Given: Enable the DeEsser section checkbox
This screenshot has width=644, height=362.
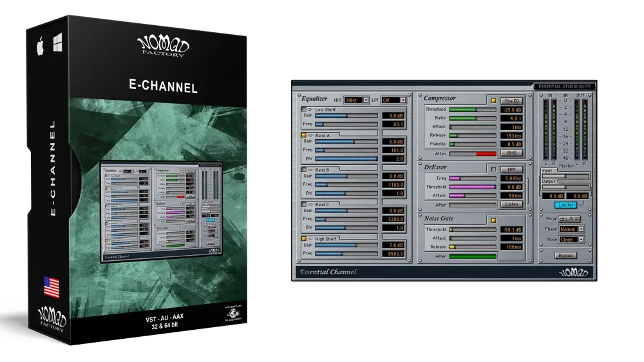Looking at the screenshot, I should [x=493, y=169].
